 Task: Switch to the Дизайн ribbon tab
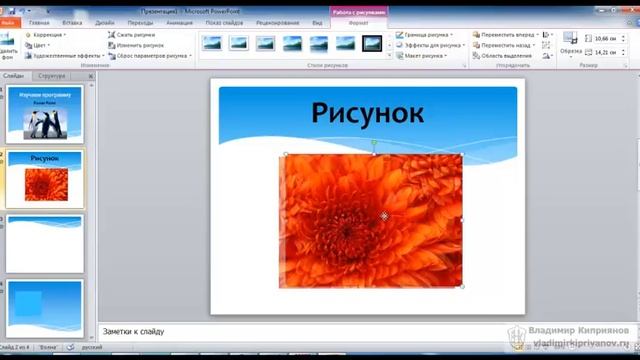[105, 23]
